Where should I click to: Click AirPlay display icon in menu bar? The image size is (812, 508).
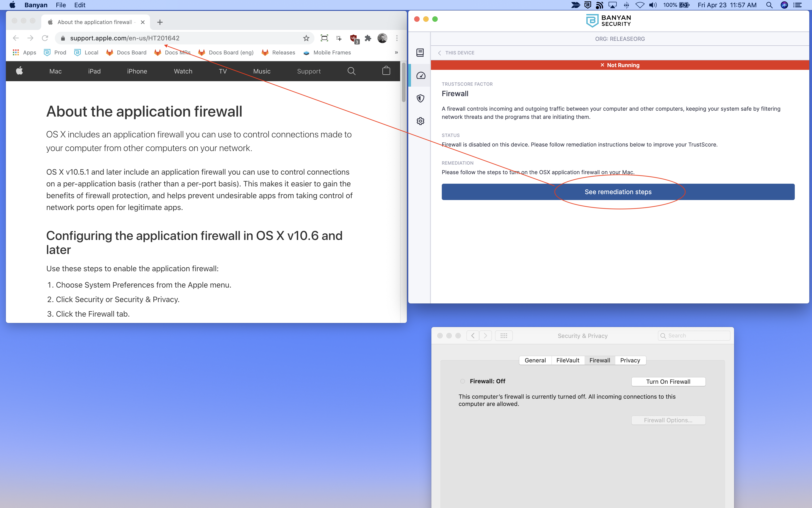tap(613, 5)
